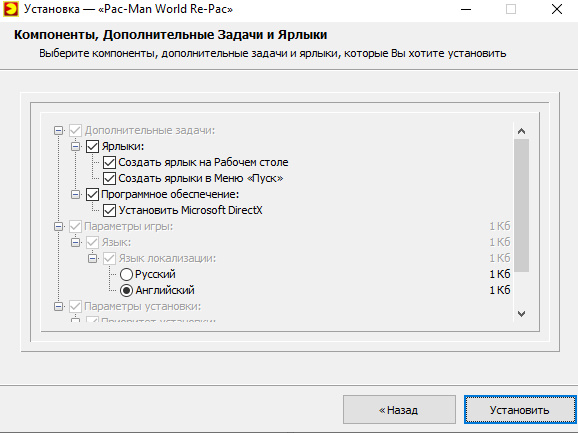Select the "Русский" language radio button
578x433 pixels.
[x=126, y=275]
